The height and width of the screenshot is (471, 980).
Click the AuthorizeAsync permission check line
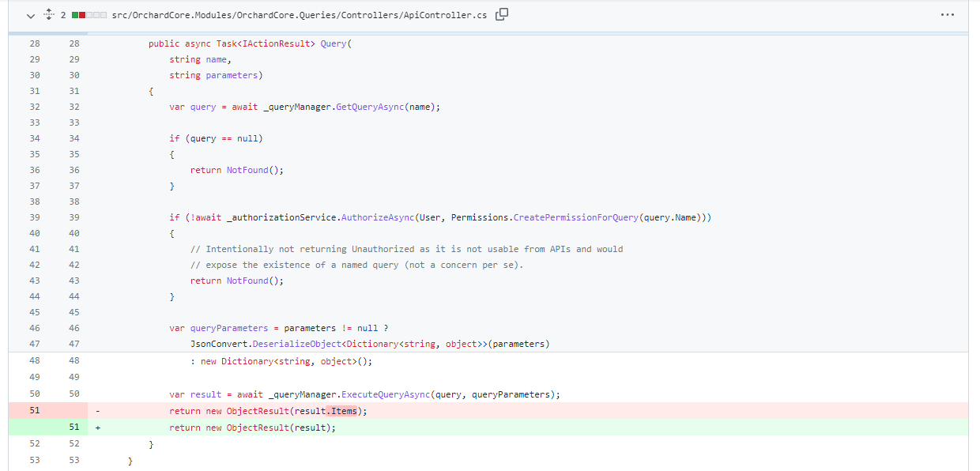coord(440,217)
